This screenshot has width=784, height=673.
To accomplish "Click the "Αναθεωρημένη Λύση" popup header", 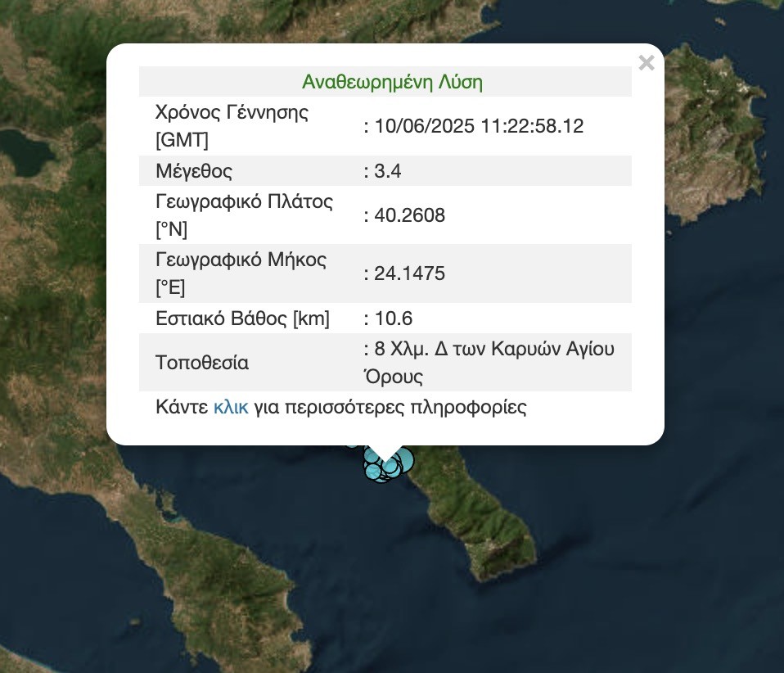I will pos(392,82).
